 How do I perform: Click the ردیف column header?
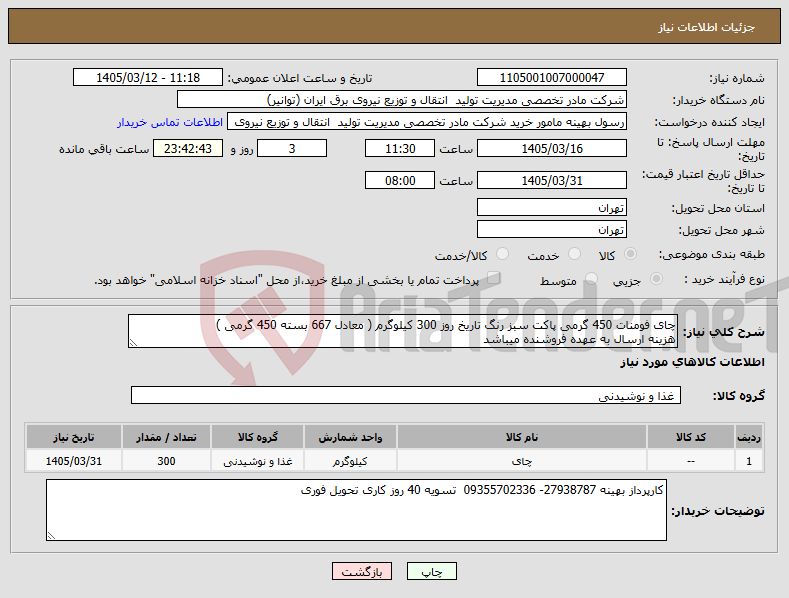coord(749,437)
